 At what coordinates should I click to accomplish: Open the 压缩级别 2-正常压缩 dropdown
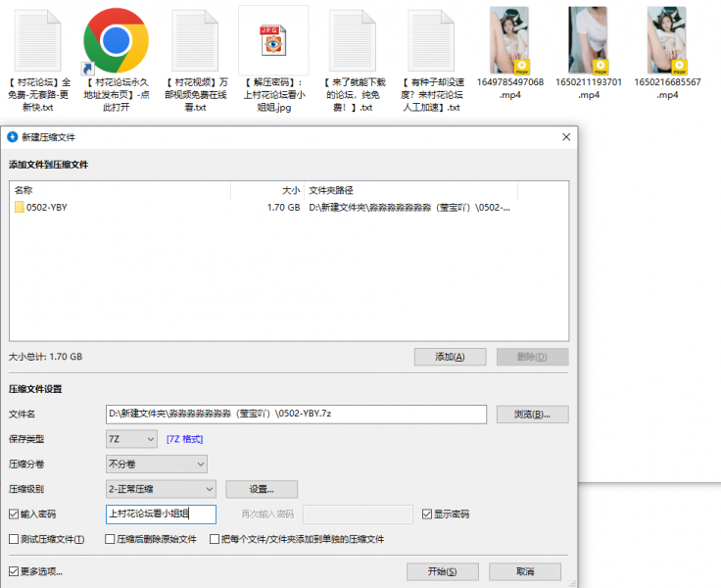tap(161, 489)
